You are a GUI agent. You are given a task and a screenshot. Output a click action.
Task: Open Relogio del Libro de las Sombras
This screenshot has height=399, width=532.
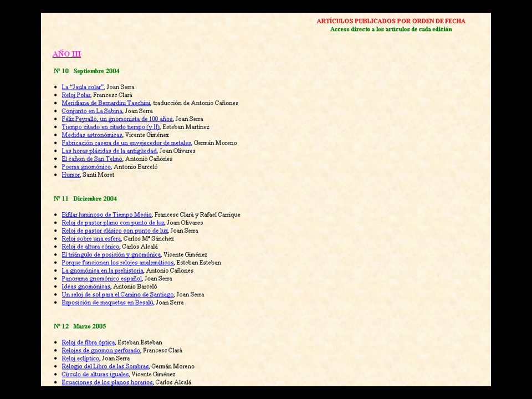point(105,366)
